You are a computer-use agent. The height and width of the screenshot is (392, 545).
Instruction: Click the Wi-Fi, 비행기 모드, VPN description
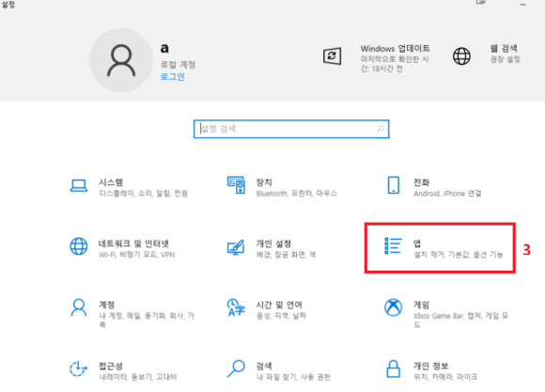pyautogui.click(x=137, y=255)
